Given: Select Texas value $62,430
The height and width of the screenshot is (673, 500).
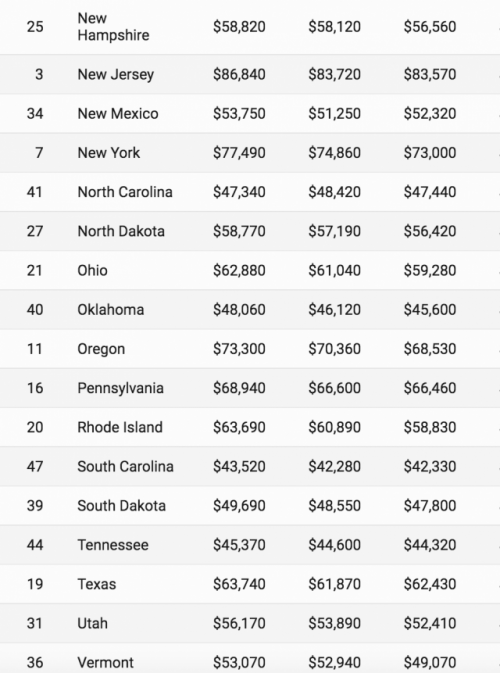Looking at the screenshot, I should click(430, 584).
